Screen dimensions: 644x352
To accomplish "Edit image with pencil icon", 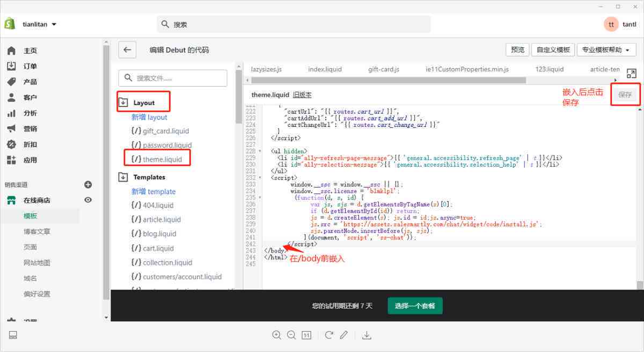I will pyautogui.click(x=344, y=335).
